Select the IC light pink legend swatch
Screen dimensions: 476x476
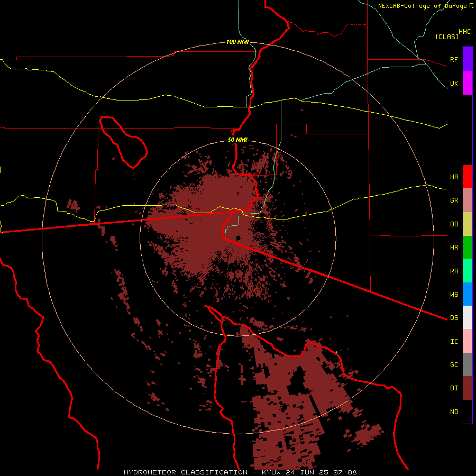pyautogui.click(x=467, y=341)
